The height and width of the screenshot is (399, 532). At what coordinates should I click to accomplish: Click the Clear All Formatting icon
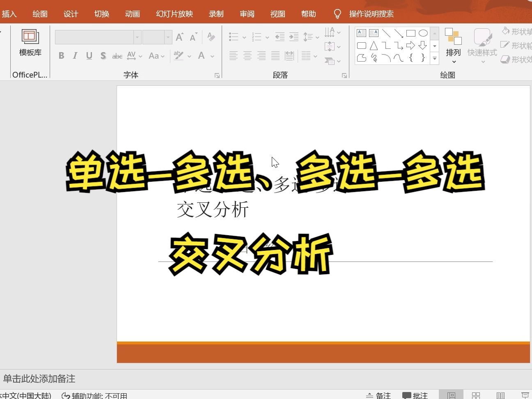coord(211,37)
